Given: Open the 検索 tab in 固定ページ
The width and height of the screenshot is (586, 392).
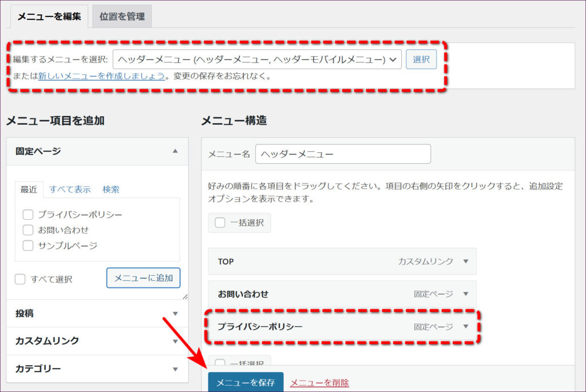Looking at the screenshot, I should click(x=111, y=189).
